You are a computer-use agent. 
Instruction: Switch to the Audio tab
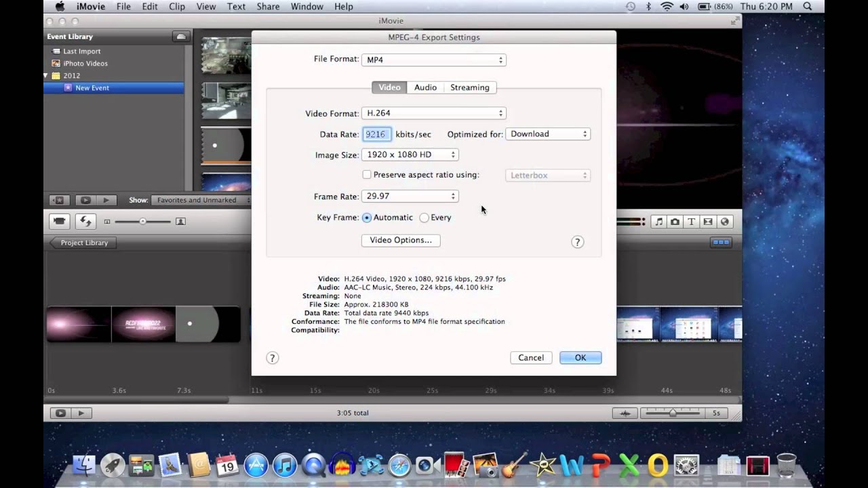(x=425, y=87)
